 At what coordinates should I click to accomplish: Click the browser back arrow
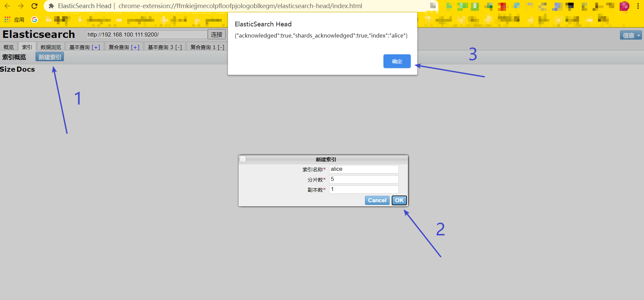click(x=7, y=6)
